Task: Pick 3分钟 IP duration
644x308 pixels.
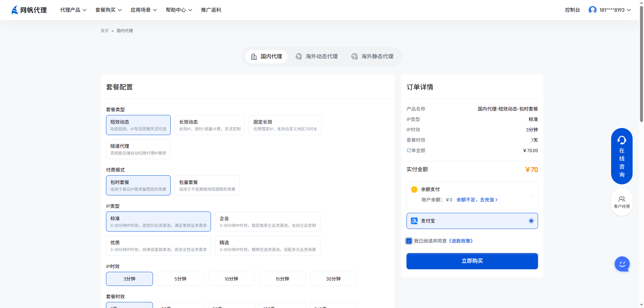Action: [129, 279]
